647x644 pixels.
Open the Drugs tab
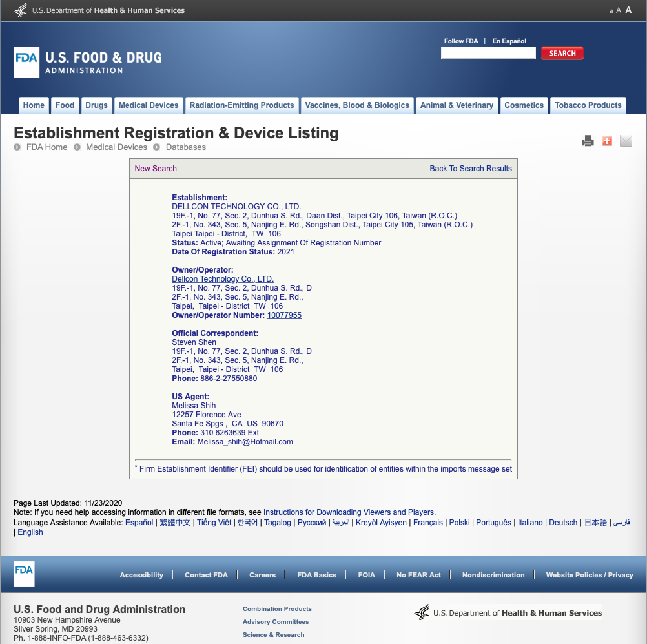(97, 105)
